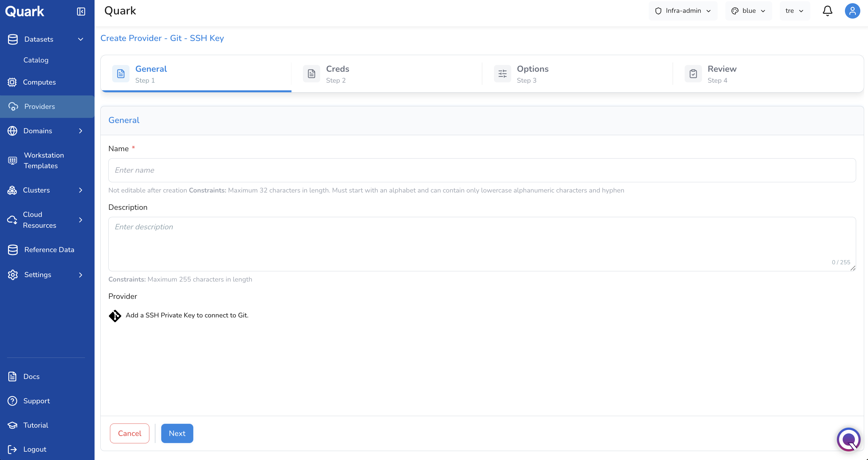
Task: Open the Infra-admin role dropdown
Action: 683,11
